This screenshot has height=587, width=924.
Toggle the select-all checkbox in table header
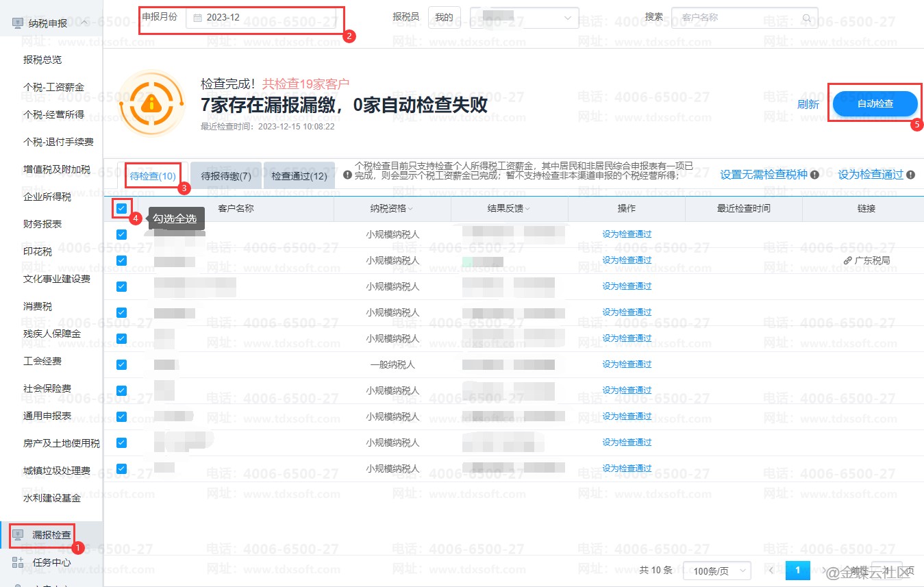point(121,208)
